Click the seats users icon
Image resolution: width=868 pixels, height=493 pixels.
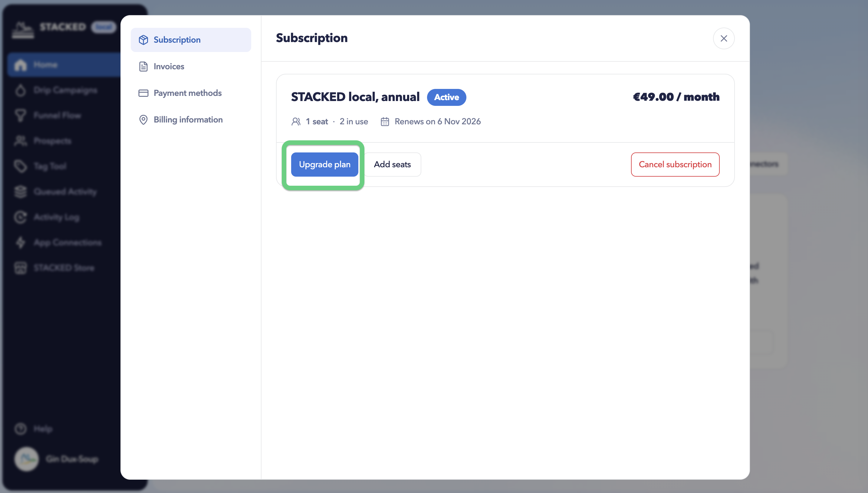(296, 122)
